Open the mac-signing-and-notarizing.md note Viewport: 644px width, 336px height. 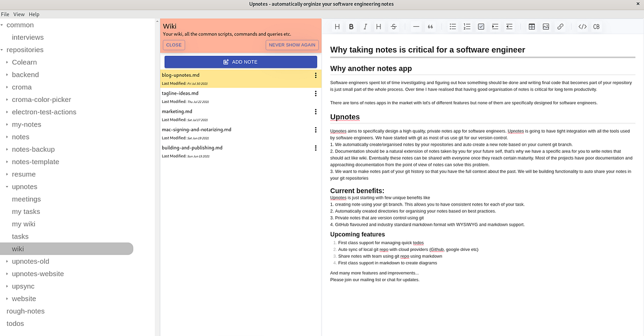(x=241, y=133)
